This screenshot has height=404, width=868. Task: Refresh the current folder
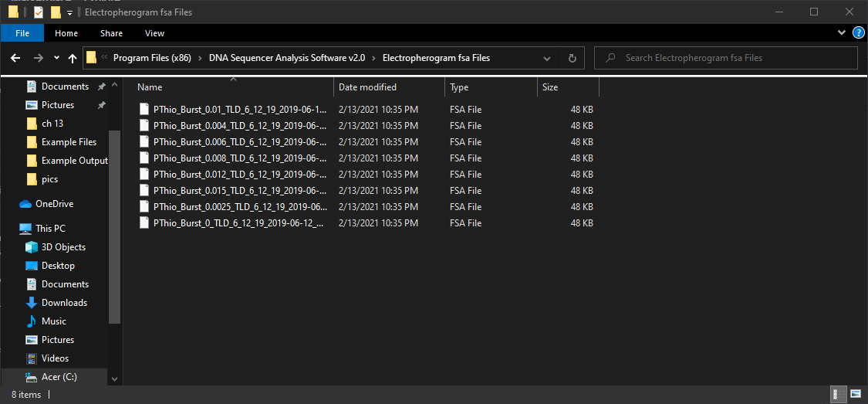[x=572, y=58]
